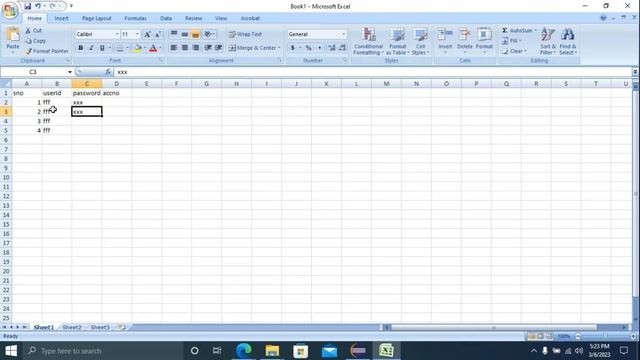Open Format as Table gallery
640x360 pixels.
pyautogui.click(x=398, y=41)
